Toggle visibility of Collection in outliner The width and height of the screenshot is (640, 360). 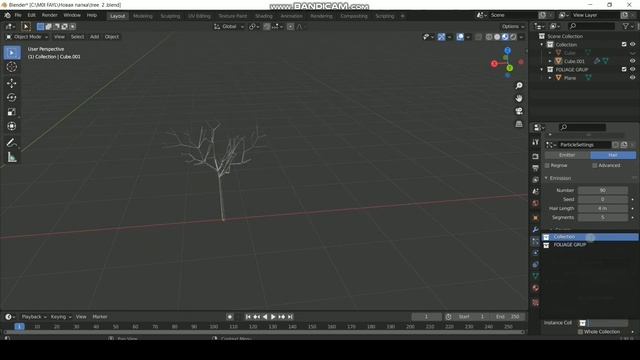(x=632, y=44)
